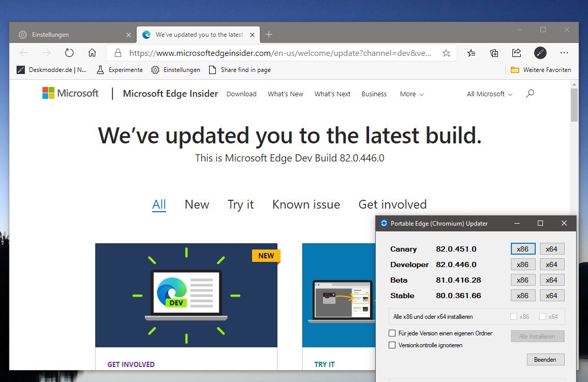Add this page to favorites star

coord(446,53)
